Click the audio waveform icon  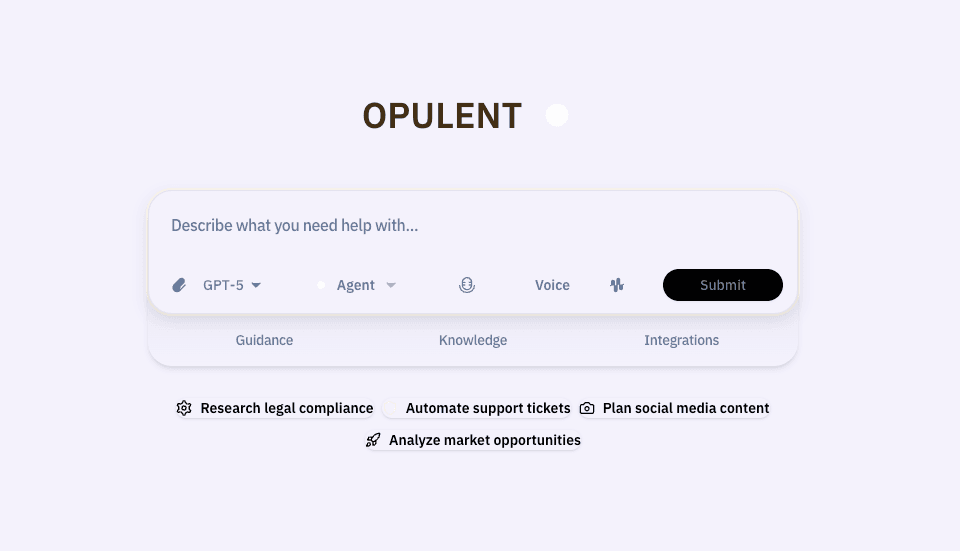click(617, 285)
